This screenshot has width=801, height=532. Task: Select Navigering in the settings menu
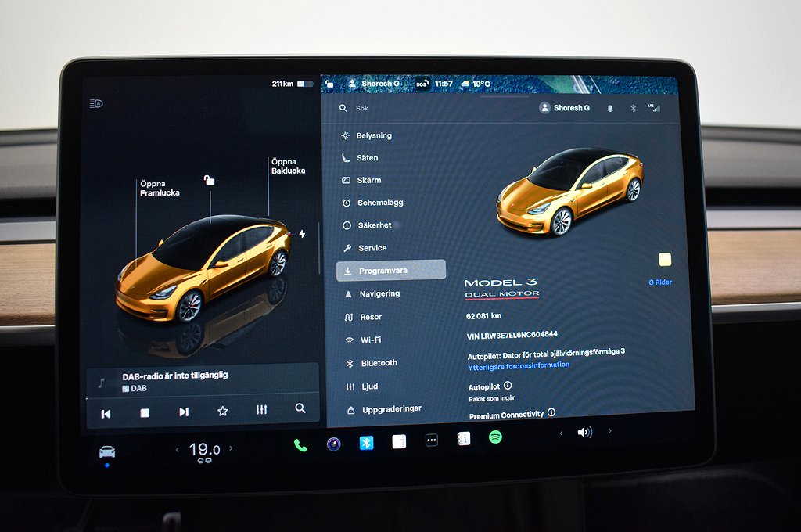tap(379, 294)
